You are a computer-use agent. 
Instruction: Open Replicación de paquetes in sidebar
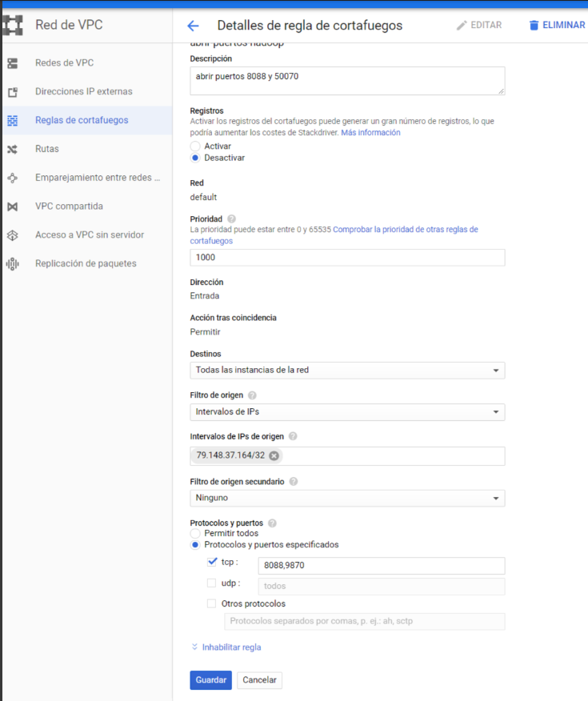(87, 263)
